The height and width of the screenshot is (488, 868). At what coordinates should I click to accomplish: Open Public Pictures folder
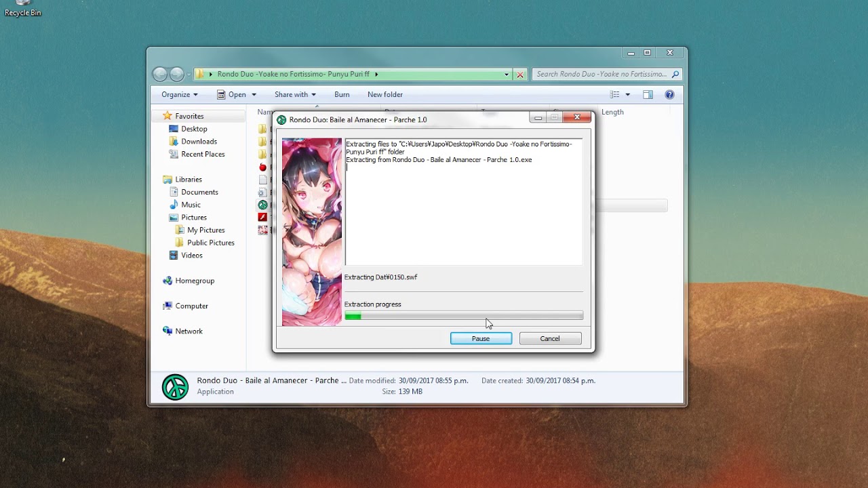coord(211,243)
